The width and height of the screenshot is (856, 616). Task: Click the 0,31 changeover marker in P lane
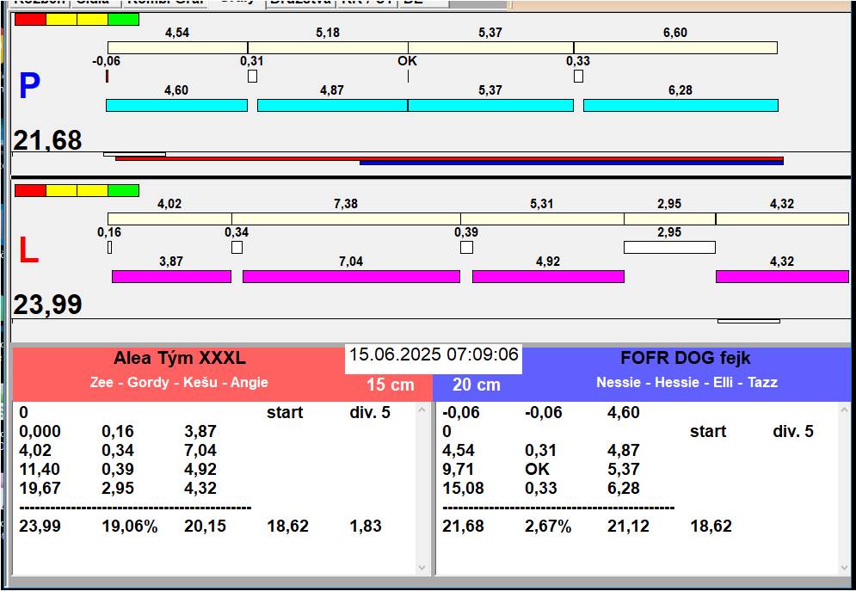pos(252,76)
